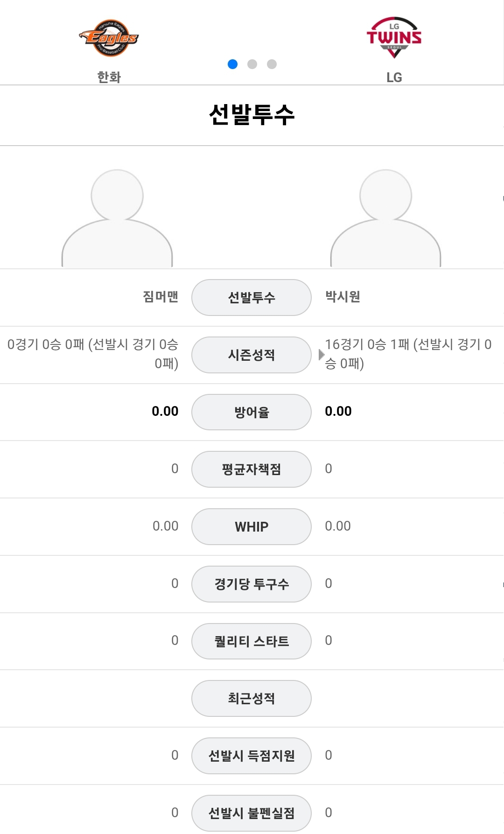The height and width of the screenshot is (834, 504).
Task: Select the first blue page indicator dot
Action: 232,64
